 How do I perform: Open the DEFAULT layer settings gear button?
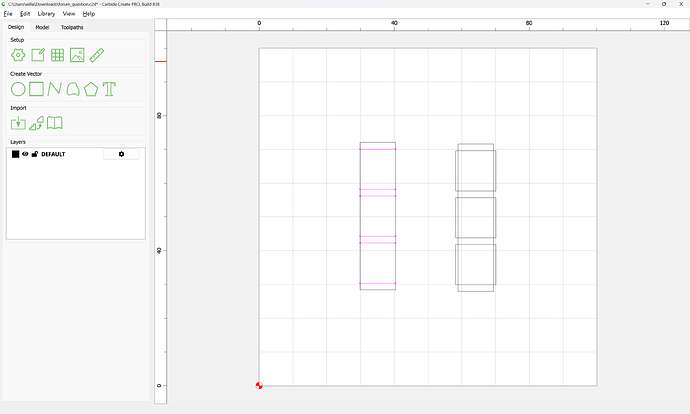click(x=121, y=154)
